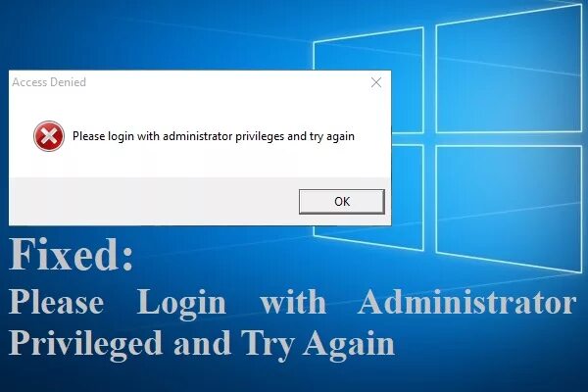Click the large 'Fixed:' heading

(x=72, y=255)
